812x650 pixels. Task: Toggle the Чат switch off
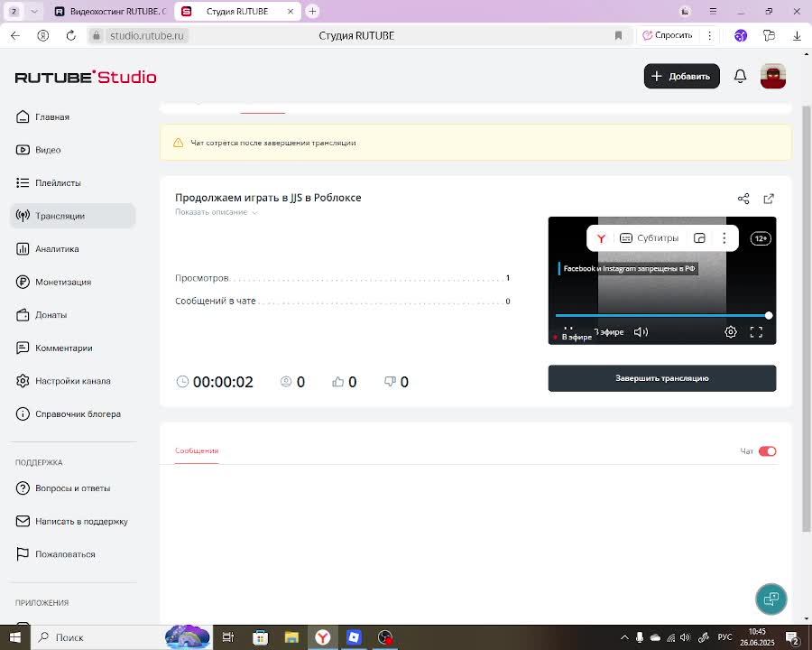(x=767, y=451)
